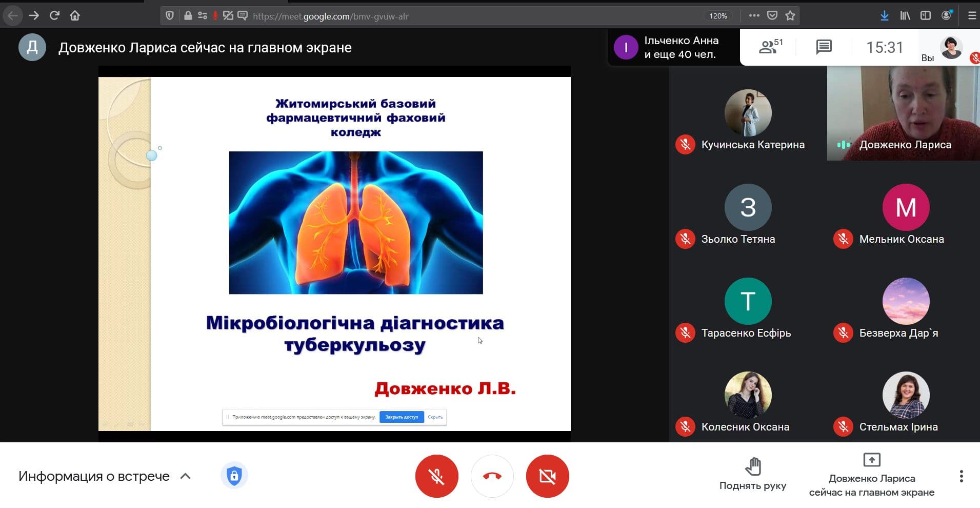Raise your hand with Поднять руку
The height and width of the screenshot is (508, 980).
[x=752, y=475]
